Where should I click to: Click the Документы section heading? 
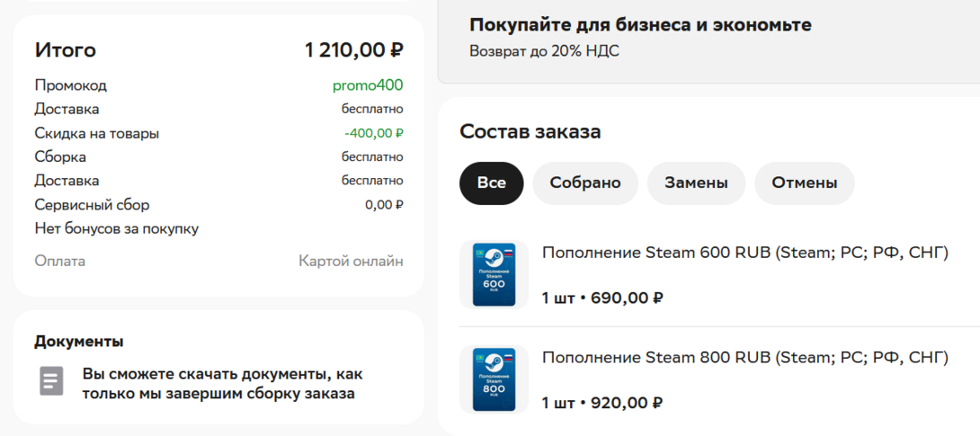click(79, 342)
